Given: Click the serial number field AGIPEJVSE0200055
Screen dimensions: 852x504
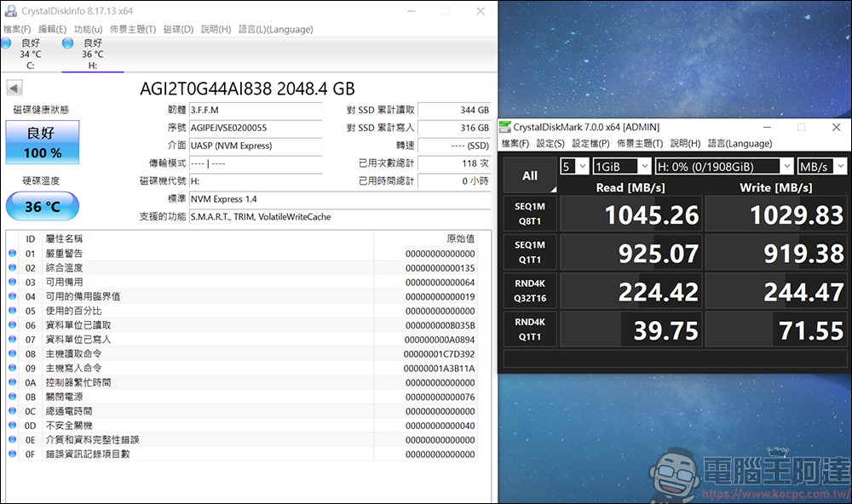Looking at the screenshot, I should coord(256,129).
